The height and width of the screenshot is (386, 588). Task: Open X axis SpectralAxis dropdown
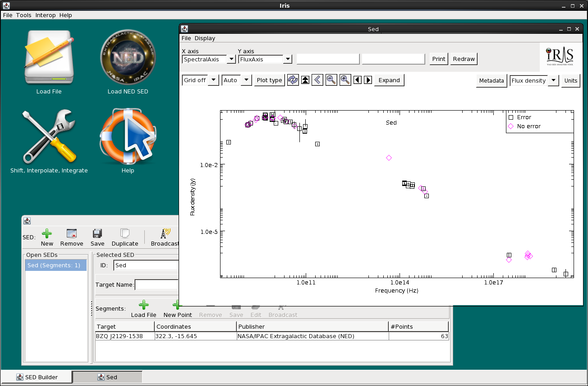[x=231, y=59]
